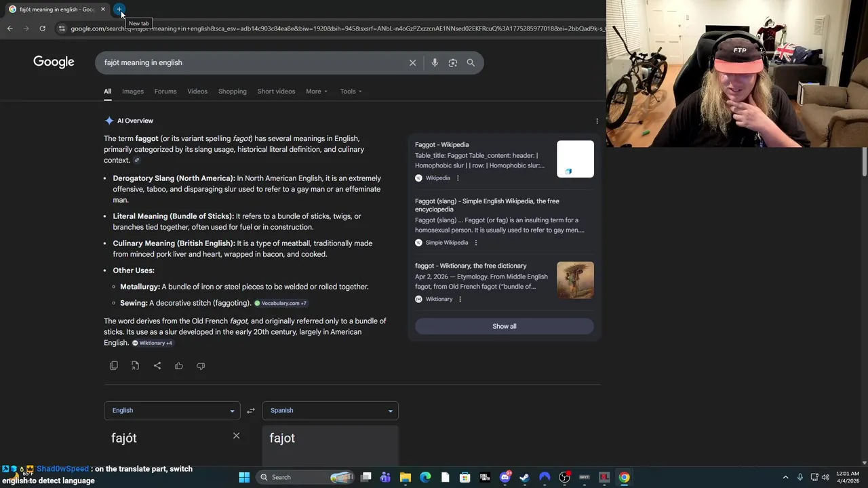
Task: Click the Google search input field
Action: click(251, 62)
